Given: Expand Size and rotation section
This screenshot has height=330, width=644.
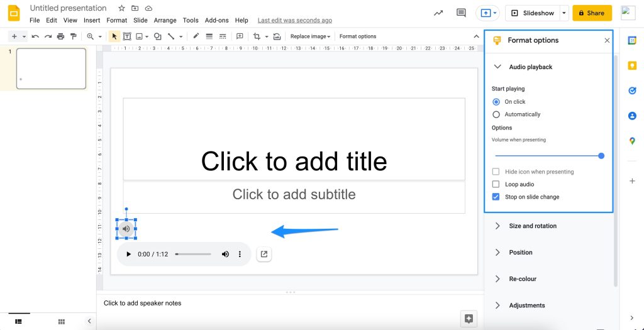Looking at the screenshot, I should pos(497,226).
